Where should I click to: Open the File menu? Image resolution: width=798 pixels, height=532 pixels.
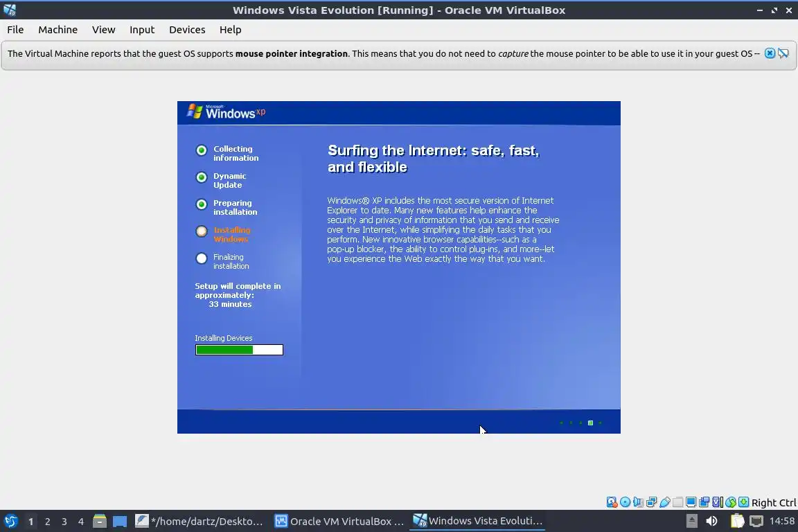[15, 30]
